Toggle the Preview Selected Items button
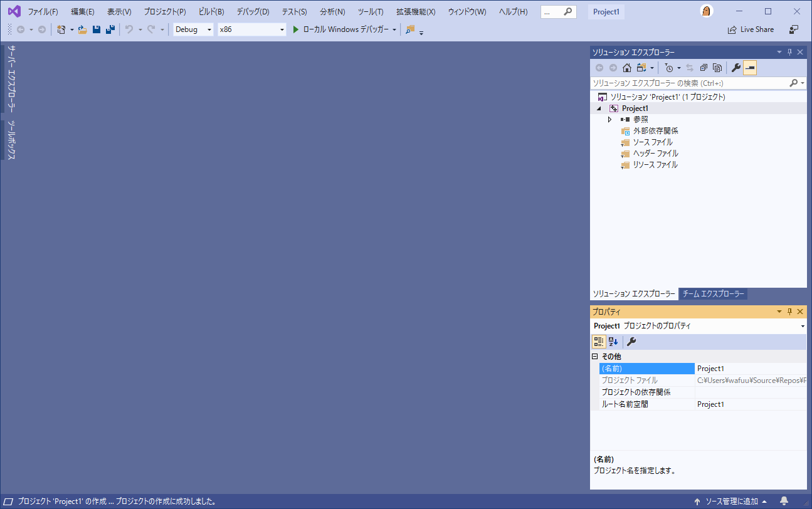This screenshot has width=812, height=509. pyautogui.click(x=750, y=68)
